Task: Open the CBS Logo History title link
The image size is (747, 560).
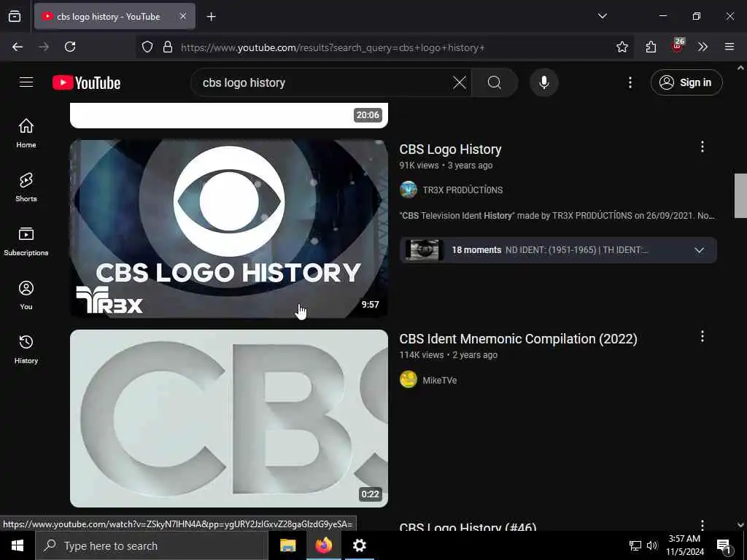Action: [x=450, y=149]
